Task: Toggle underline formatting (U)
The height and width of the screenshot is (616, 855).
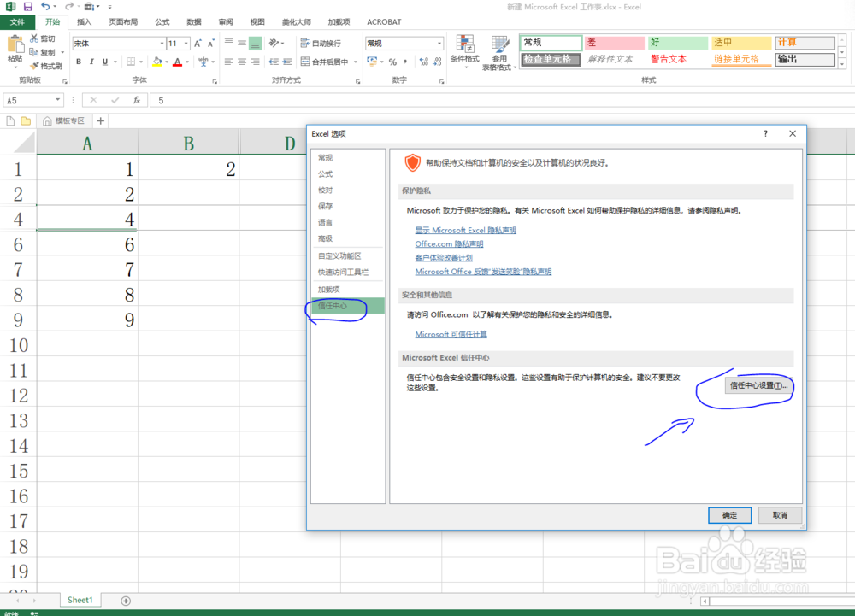Action: (104, 62)
